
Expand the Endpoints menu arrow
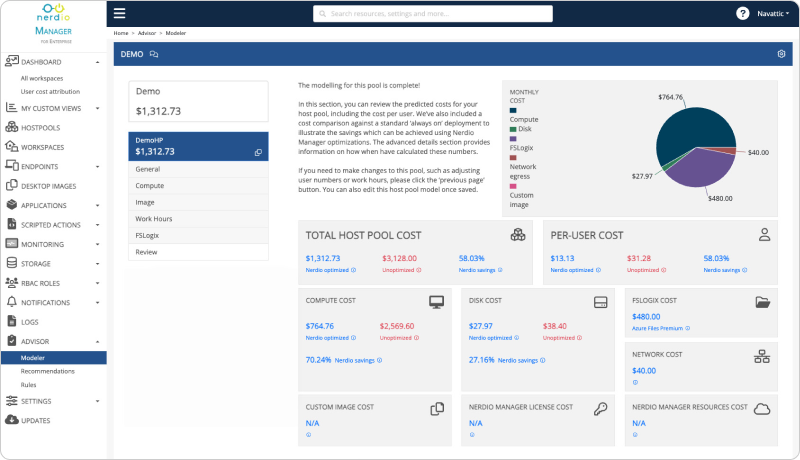[x=97, y=167]
